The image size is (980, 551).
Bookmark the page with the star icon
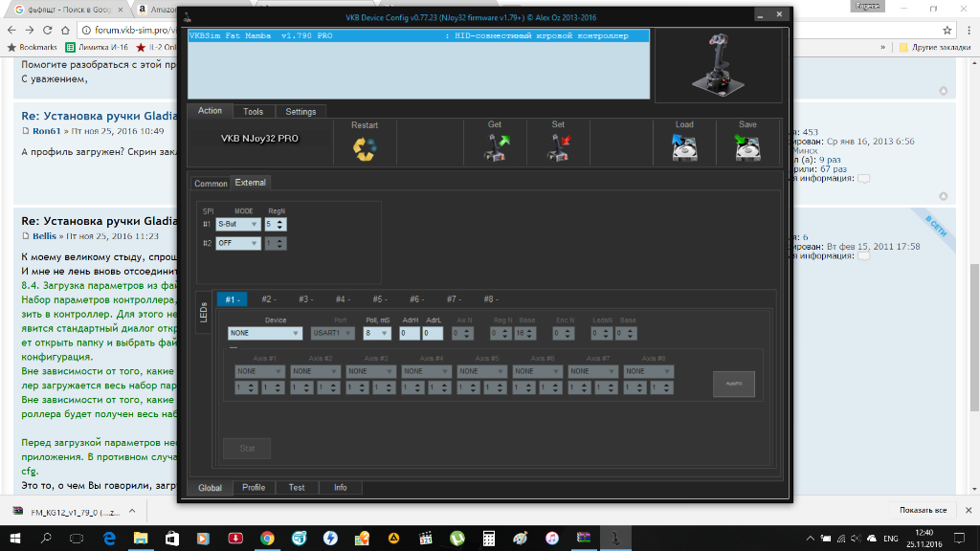tap(947, 30)
